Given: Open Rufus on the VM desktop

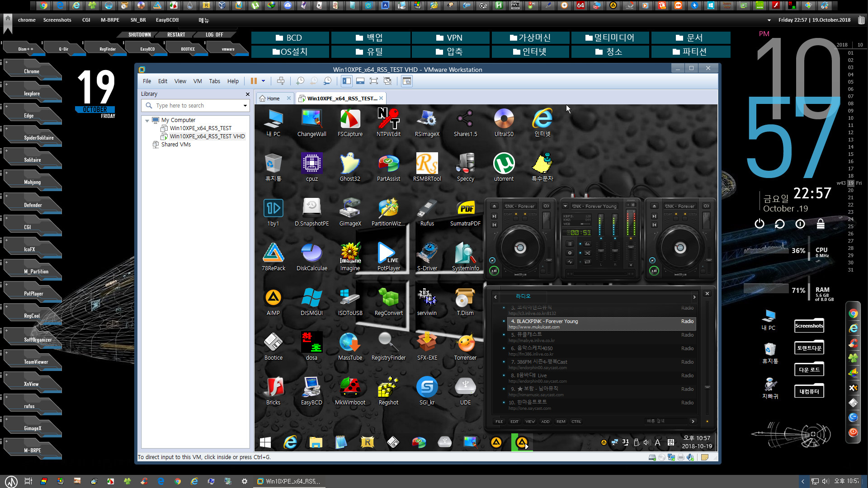Looking at the screenshot, I should [427, 212].
